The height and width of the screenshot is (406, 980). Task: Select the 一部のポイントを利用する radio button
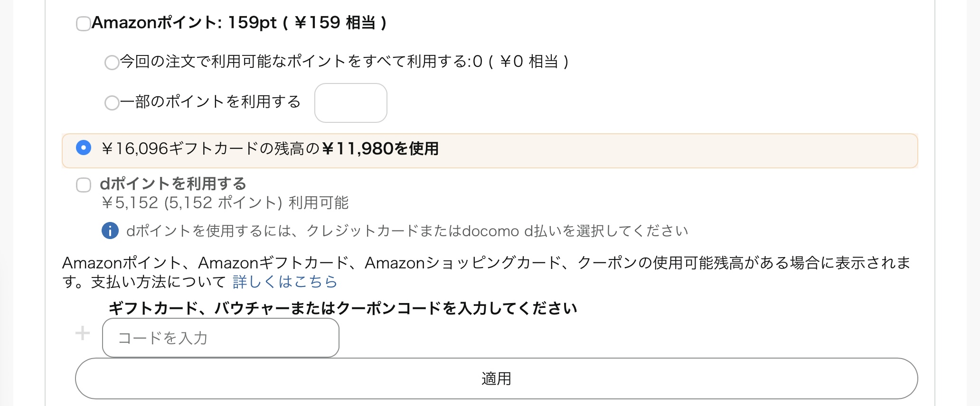[x=112, y=102]
